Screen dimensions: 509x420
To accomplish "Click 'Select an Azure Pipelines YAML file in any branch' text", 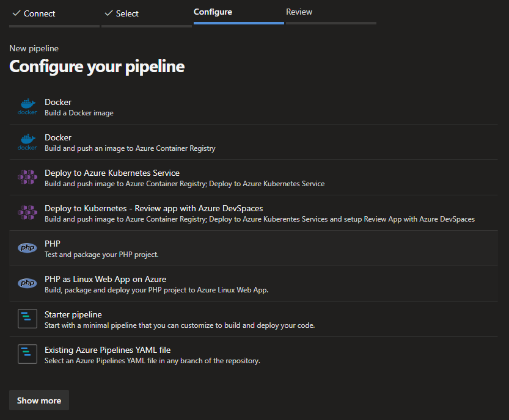I will pos(152,361).
